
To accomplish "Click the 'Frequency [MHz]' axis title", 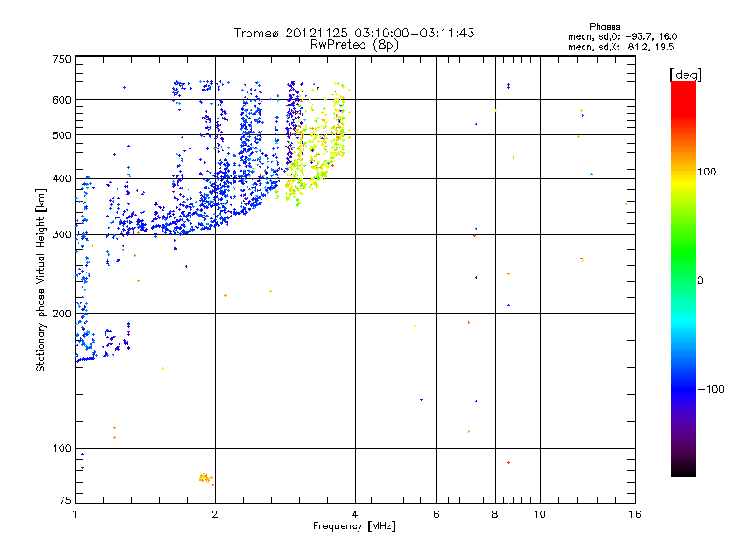I will pyautogui.click(x=354, y=526).
